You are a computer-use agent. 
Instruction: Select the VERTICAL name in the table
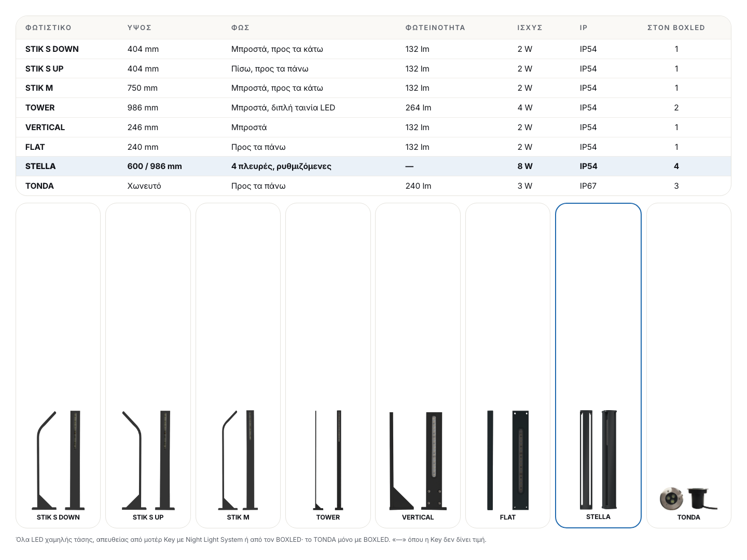45,128
